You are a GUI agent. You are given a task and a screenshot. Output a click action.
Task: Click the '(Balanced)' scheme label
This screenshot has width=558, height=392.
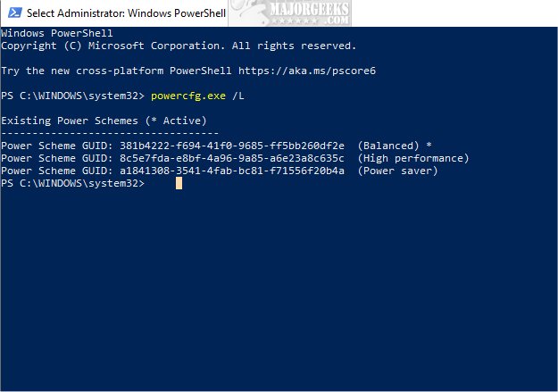pos(388,146)
